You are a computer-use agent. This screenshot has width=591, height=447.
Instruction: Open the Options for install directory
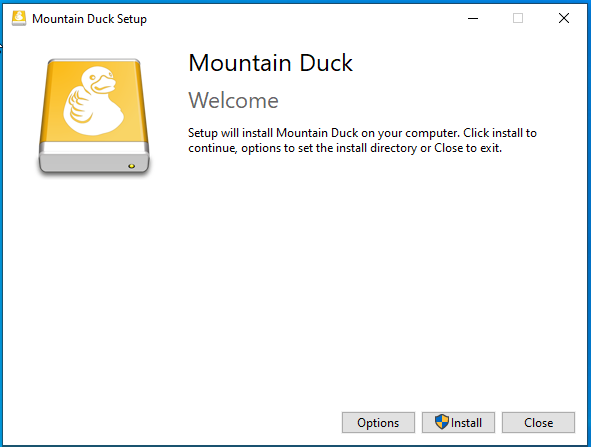pyautogui.click(x=378, y=423)
